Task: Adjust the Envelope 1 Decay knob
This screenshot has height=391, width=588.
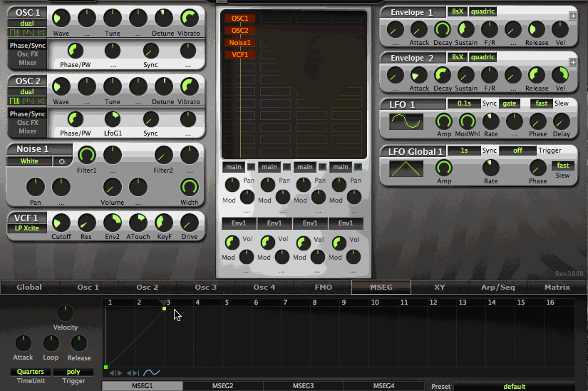Action: coord(443,29)
